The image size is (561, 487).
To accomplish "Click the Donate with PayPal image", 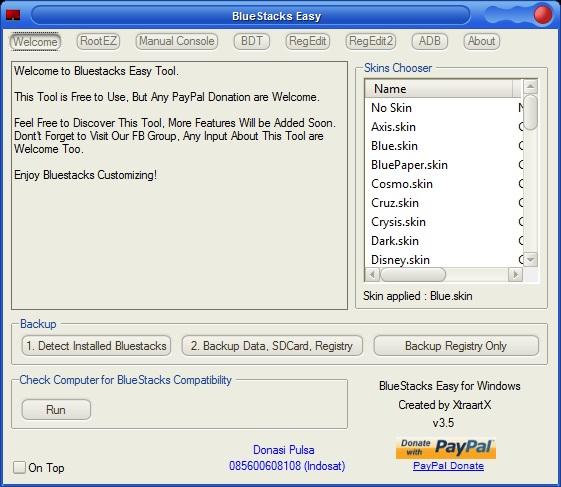I will coord(446,449).
